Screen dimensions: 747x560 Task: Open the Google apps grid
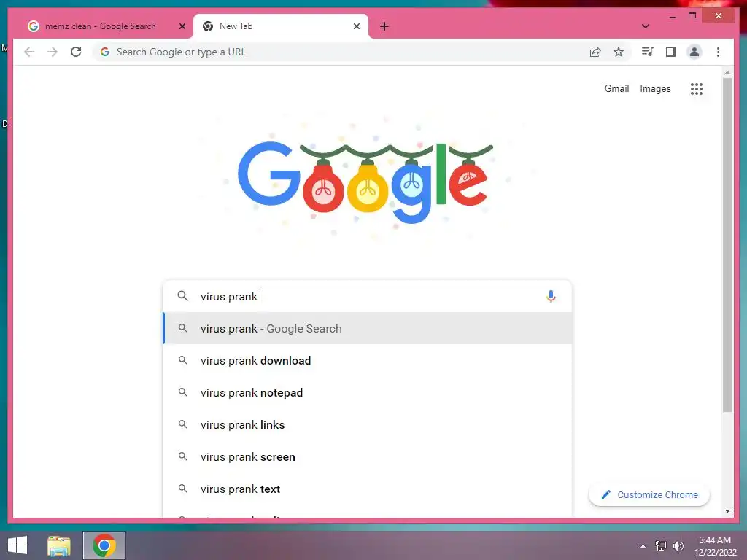[697, 88]
